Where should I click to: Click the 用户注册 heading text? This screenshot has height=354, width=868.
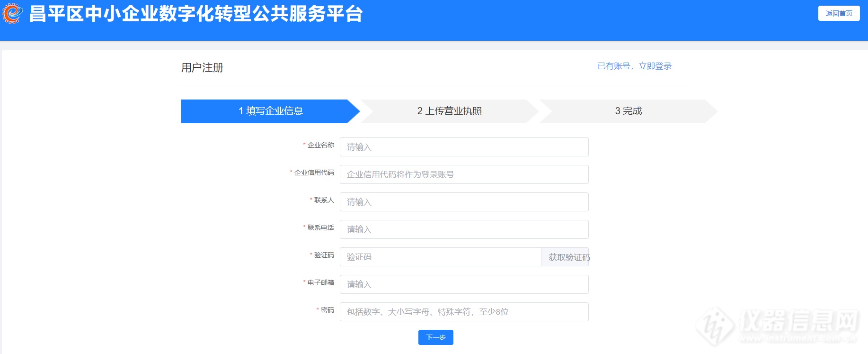[x=202, y=68]
